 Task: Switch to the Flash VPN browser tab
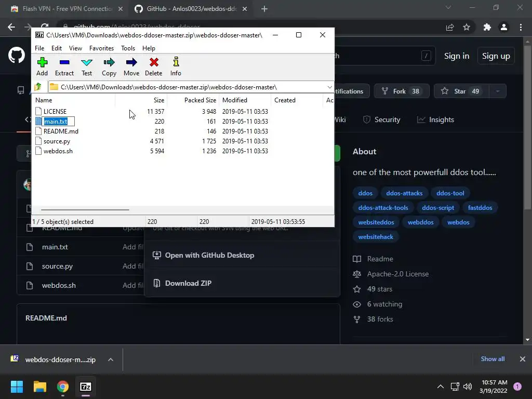tap(67, 9)
